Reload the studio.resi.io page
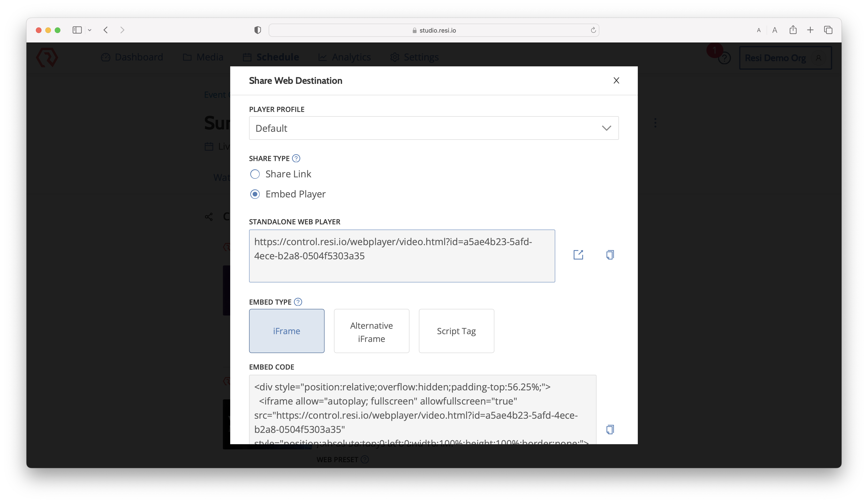The width and height of the screenshot is (868, 503). [x=593, y=30]
